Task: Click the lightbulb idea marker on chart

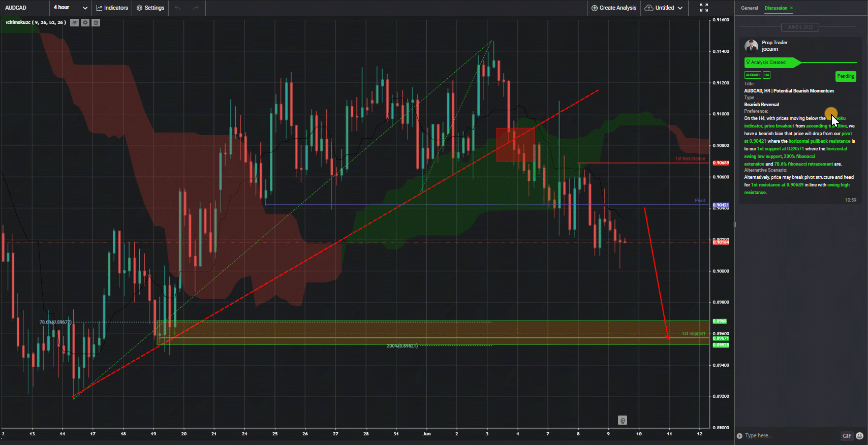Action: 623,420
